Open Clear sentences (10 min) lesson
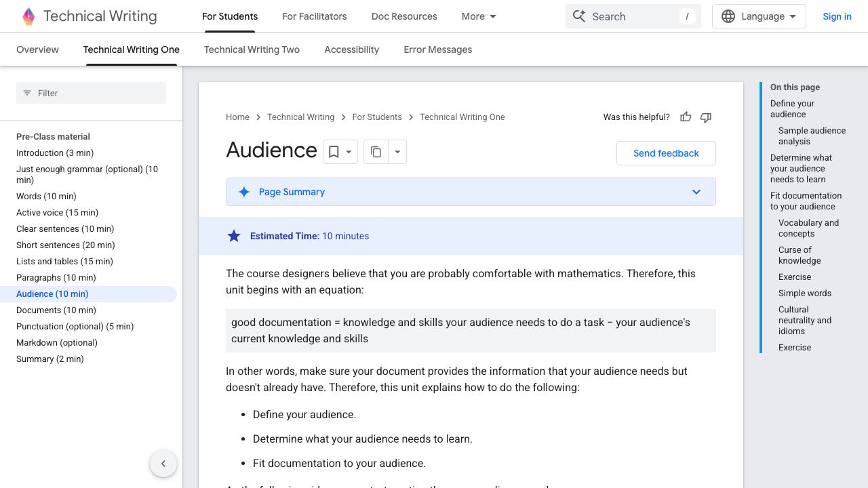This screenshot has width=868, height=488. pyautogui.click(x=65, y=229)
